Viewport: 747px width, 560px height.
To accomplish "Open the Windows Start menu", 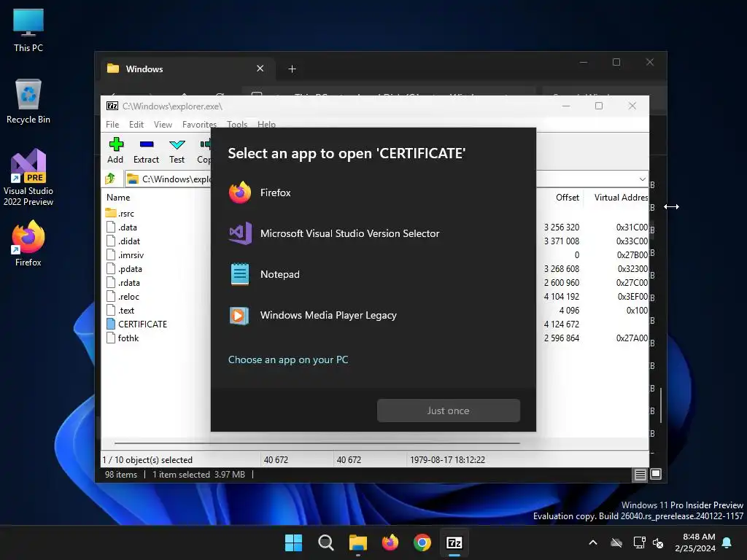I will coord(293,542).
